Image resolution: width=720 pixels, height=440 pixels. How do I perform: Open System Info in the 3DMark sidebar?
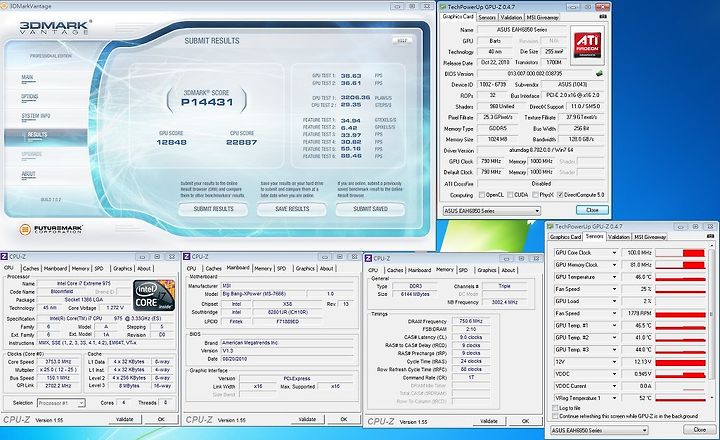click(36, 116)
